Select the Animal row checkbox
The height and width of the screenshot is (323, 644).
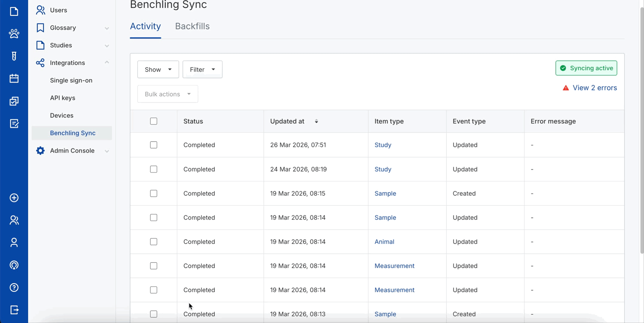tap(153, 242)
